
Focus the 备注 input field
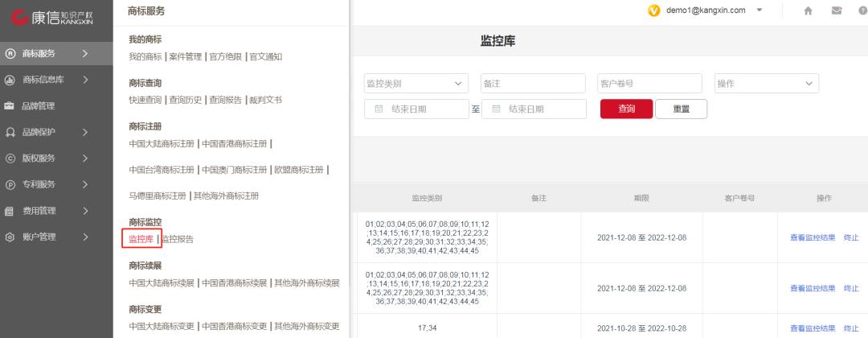(533, 84)
